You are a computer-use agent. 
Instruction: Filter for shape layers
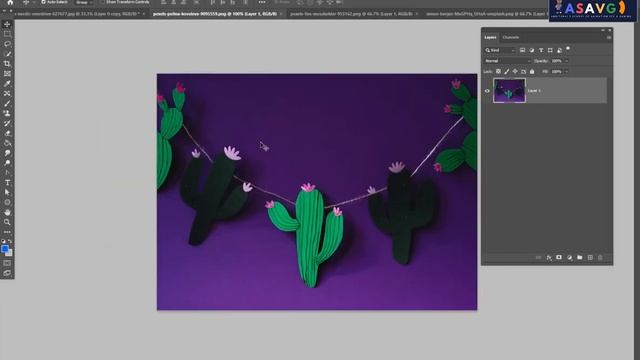[550, 50]
